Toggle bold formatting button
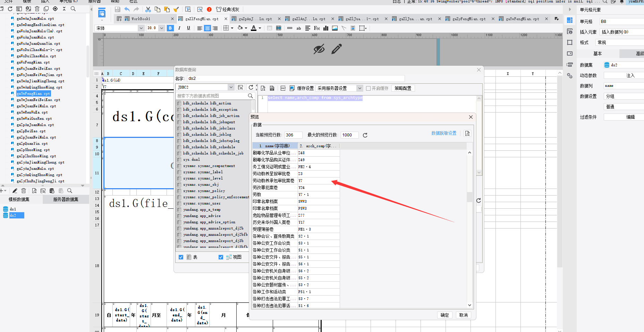 (x=170, y=28)
